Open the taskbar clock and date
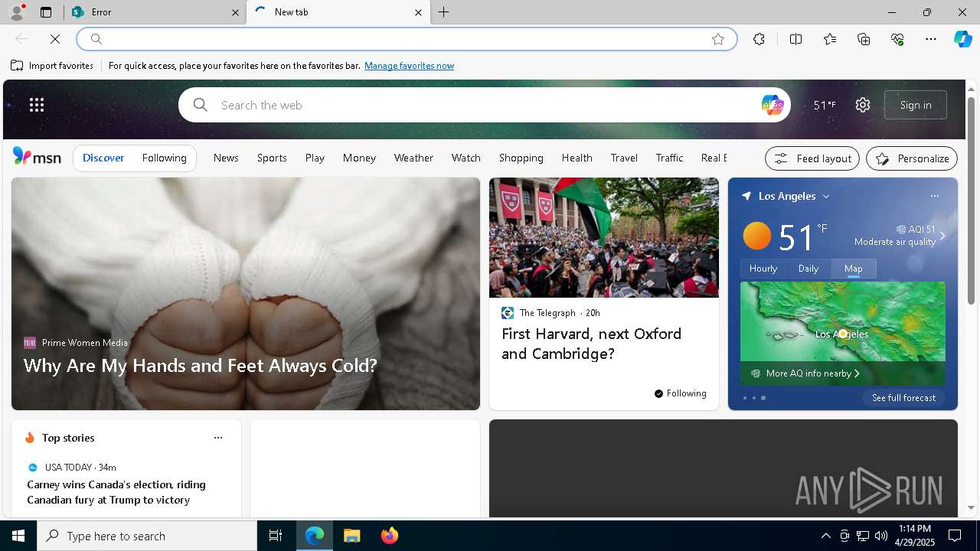Viewport: 980px width, 551px height. (x=916, y=536)
